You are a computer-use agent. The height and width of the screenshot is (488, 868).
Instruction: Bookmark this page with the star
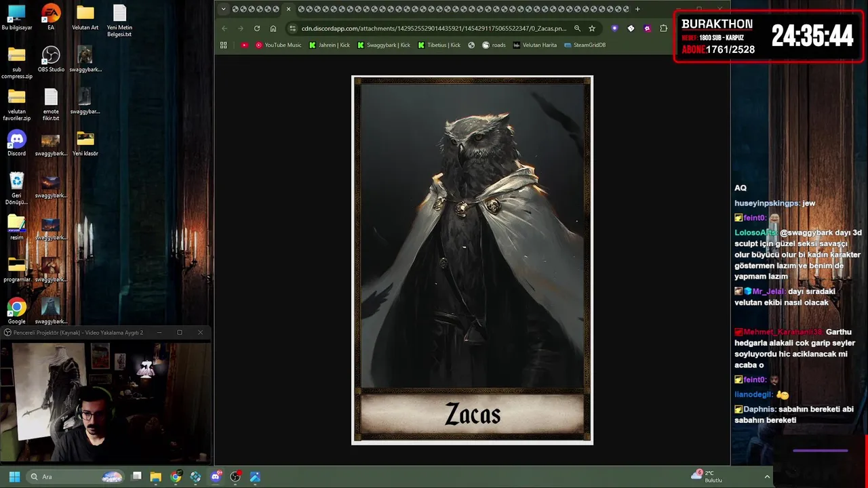[x=592, y=28]
